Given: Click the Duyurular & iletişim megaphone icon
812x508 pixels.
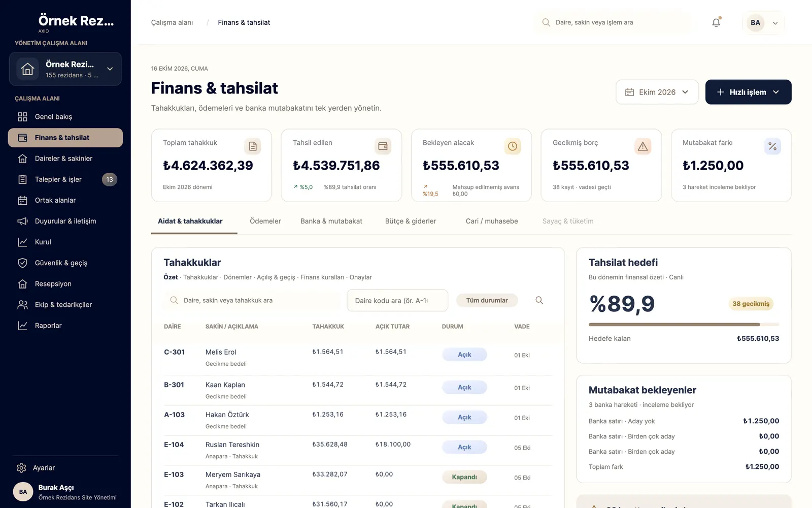Looking at the screenshot, I should 22,221.
